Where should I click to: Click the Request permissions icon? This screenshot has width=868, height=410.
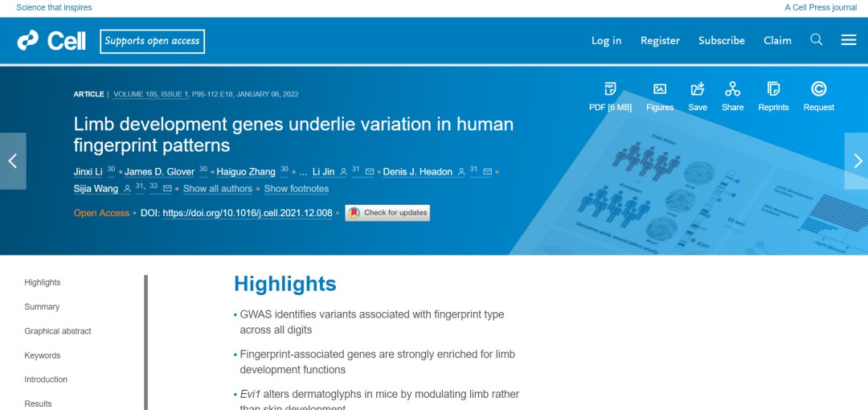[818, 89]
